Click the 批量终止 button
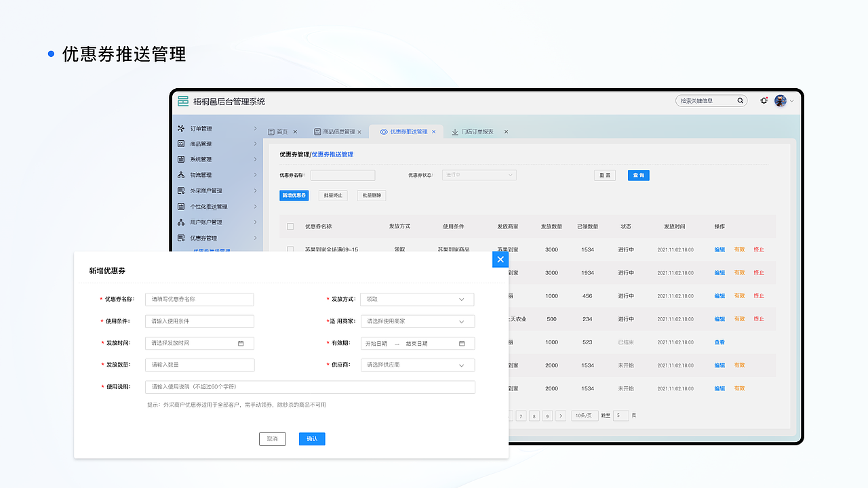 [333, 195]
